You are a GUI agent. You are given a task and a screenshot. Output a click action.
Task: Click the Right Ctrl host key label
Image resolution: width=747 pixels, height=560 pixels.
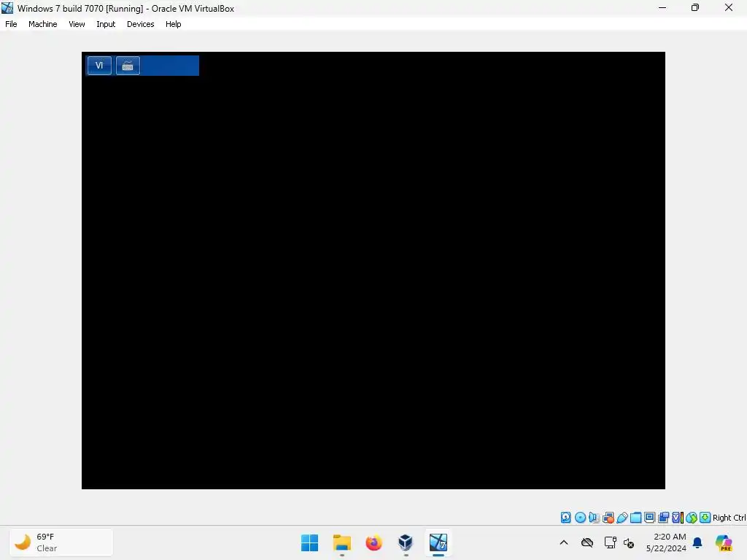coord(729,518)
